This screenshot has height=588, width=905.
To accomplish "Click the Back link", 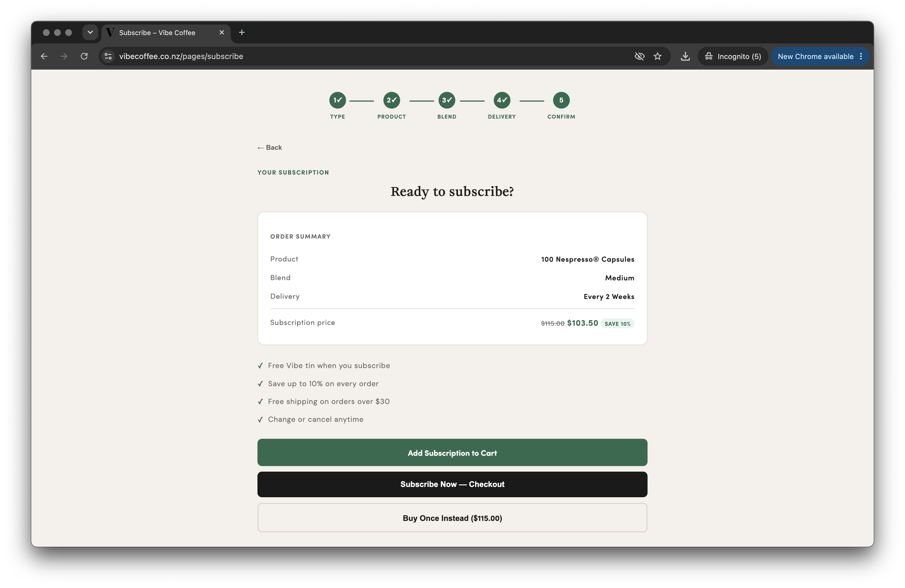I will (x=270, y=147).
